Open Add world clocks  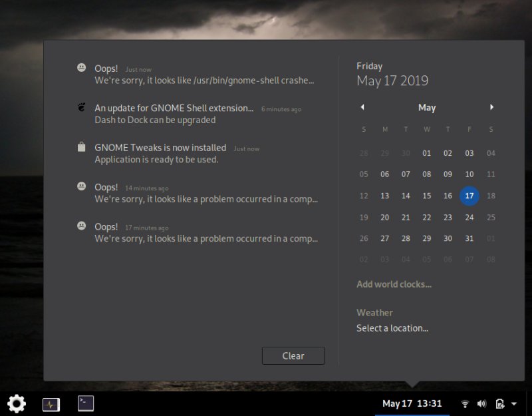(394, 284)
